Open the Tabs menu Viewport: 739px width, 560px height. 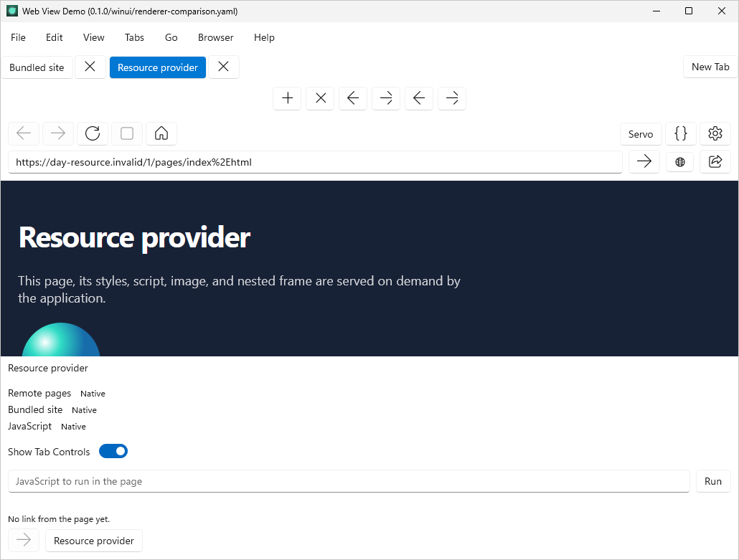click(x=134, y=38)
